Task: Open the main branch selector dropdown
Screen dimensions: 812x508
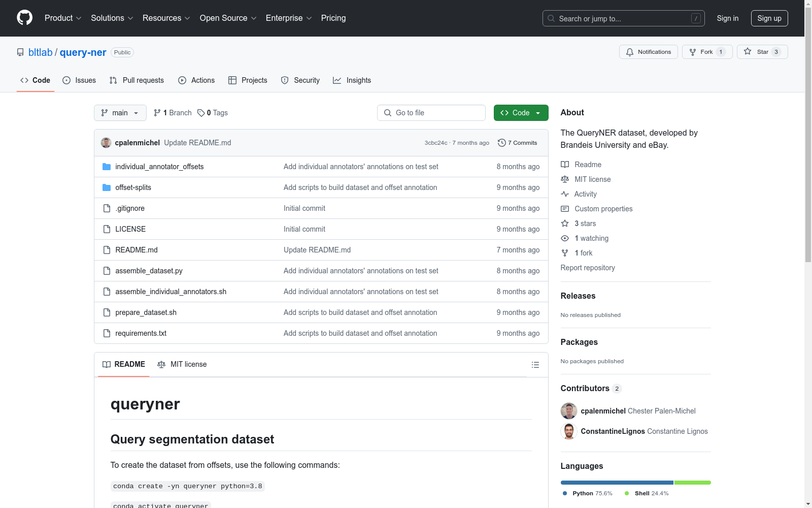Action: pos(120,113)
